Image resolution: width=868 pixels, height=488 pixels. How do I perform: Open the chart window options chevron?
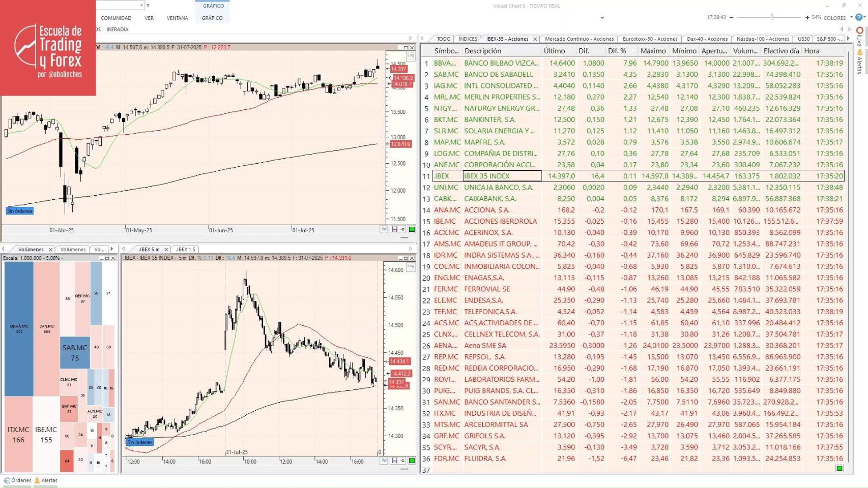point(602,18)
